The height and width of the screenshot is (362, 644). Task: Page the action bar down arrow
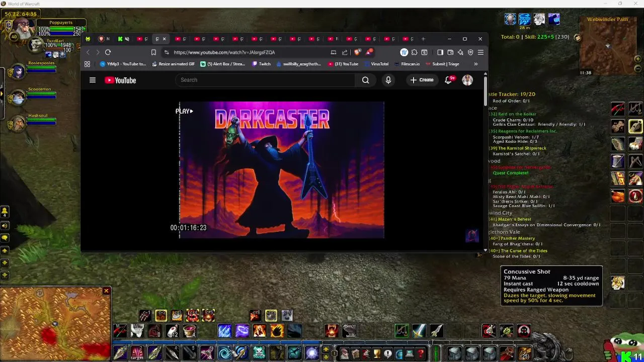coord(326,357)
